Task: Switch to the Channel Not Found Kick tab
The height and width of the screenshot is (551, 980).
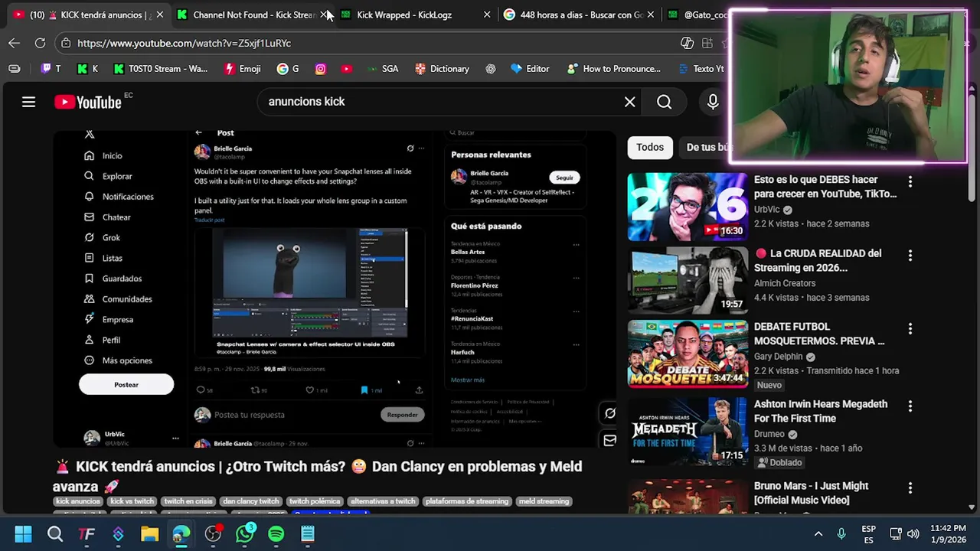Action: (x=250, y=15)
